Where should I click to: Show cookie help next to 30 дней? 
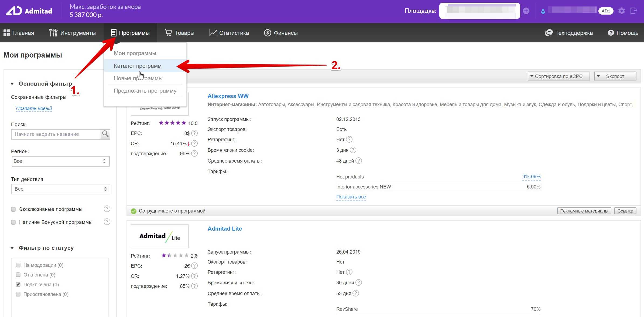tap(358, 282)
